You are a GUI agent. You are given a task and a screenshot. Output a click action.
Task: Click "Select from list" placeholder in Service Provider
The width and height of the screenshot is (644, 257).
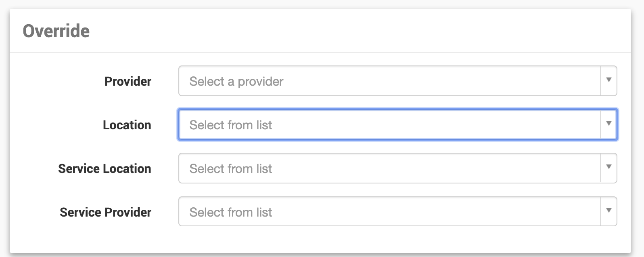click(231, 213)
